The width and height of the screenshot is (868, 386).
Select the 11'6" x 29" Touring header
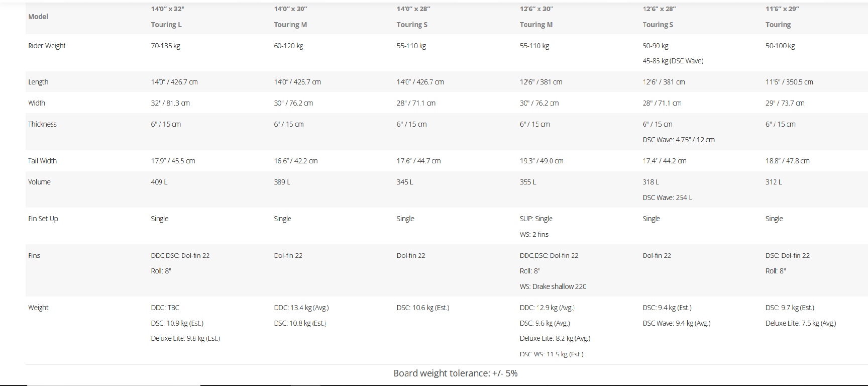point(782,17)
